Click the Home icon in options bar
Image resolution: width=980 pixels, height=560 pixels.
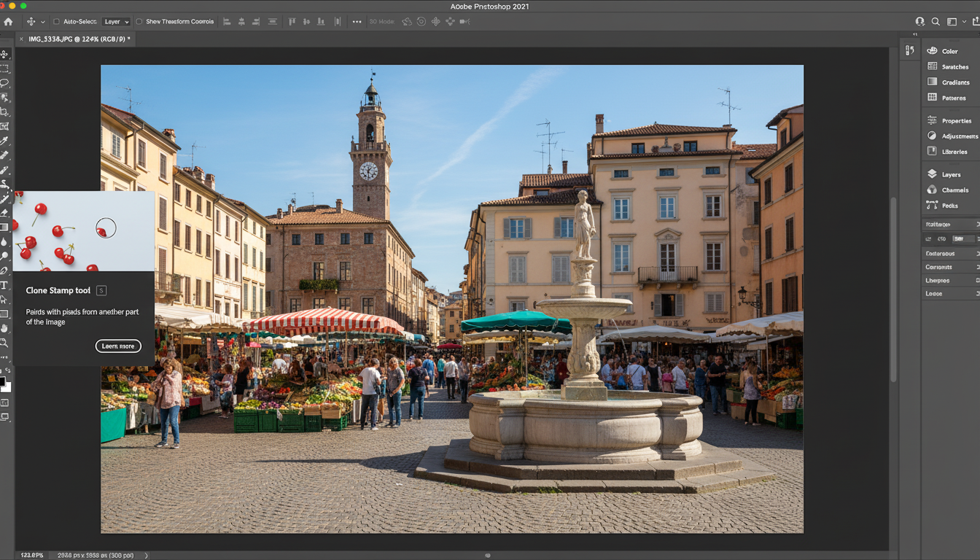pos(8,22)
